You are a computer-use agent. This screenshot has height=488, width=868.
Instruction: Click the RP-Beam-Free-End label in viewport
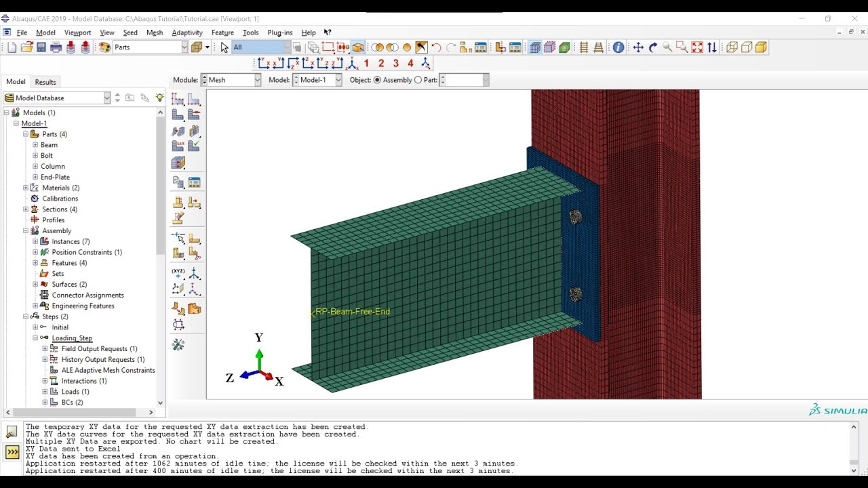click(x=353, y=312)
